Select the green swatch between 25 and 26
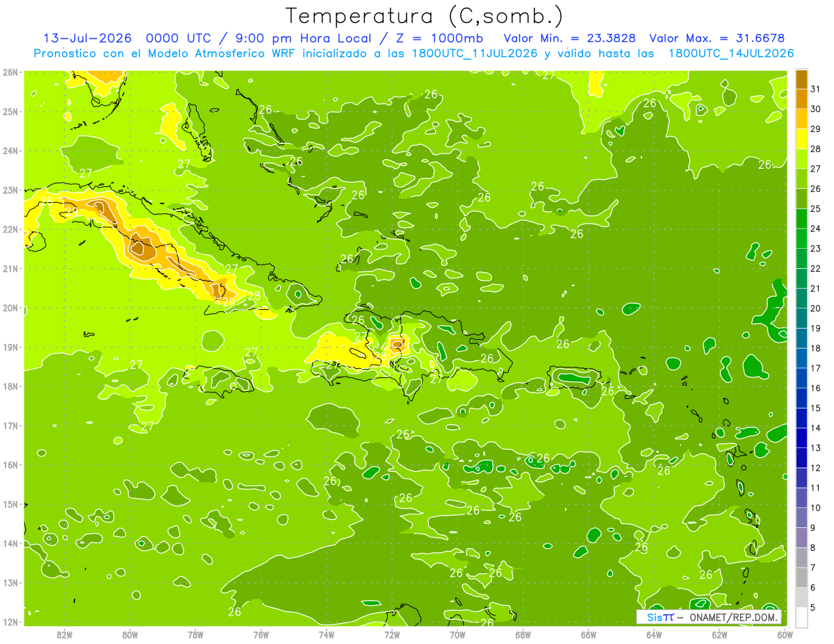The height and width of the screenshot is (644, 834). [801, 198]
